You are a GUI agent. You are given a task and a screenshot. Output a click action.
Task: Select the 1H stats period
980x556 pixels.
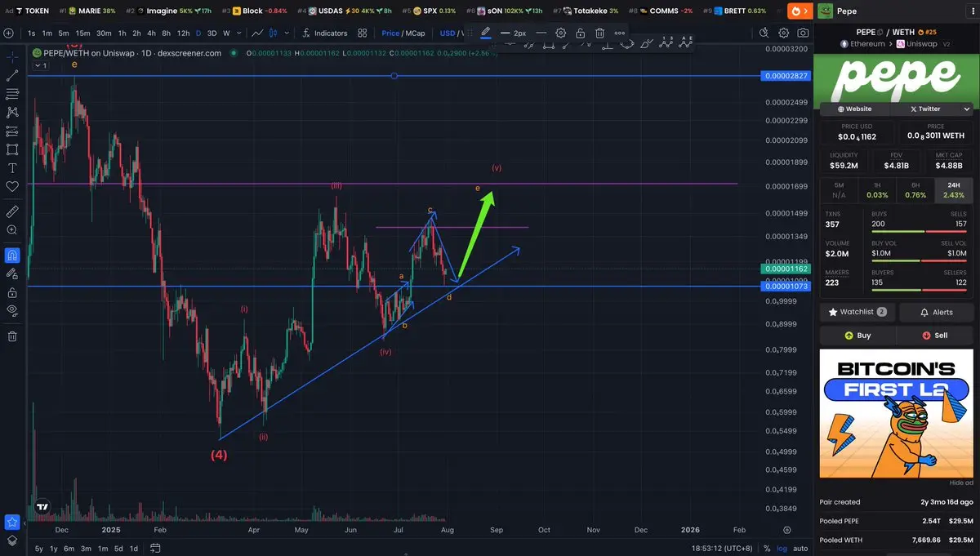coord(877,190)
